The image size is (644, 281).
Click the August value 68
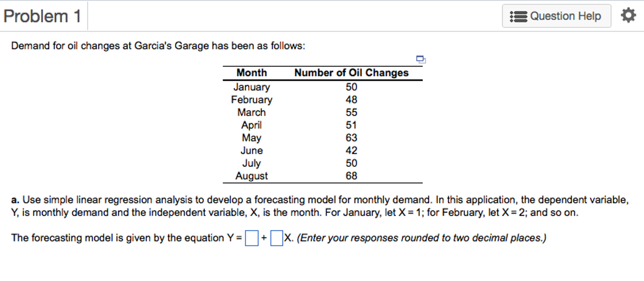coord(351,176)
